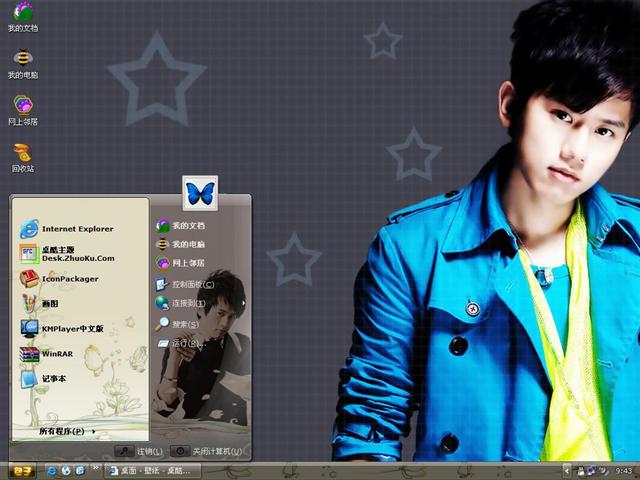Image resolution: width=640 pixels, height=480 pixels.
Task: Expand 连接到(T) connect-to submenu
Action: point(180,303)
